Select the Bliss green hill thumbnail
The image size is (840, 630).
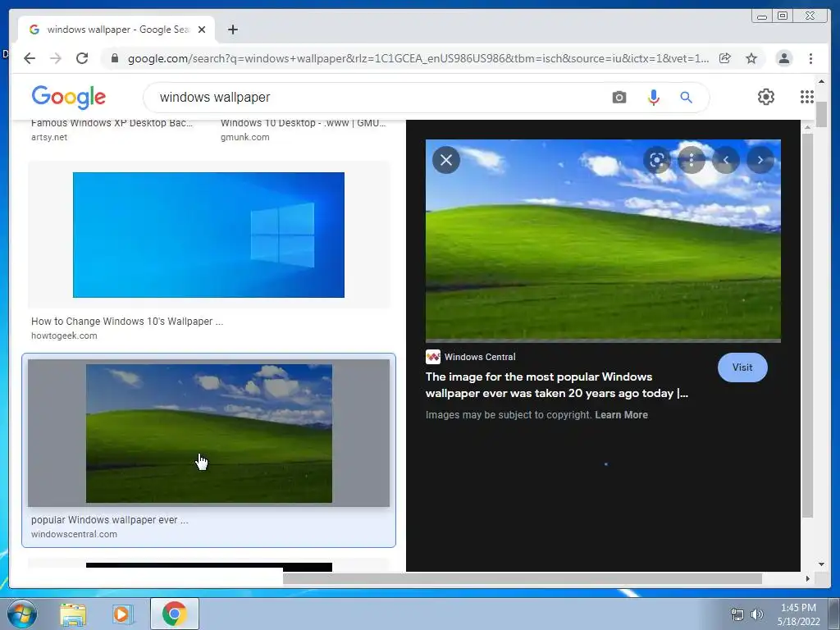click(209, 433)
